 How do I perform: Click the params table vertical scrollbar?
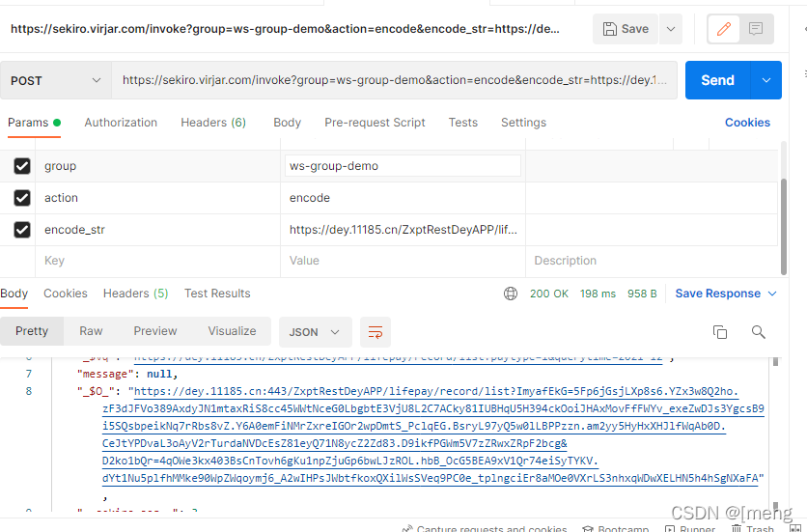(784, 227)
